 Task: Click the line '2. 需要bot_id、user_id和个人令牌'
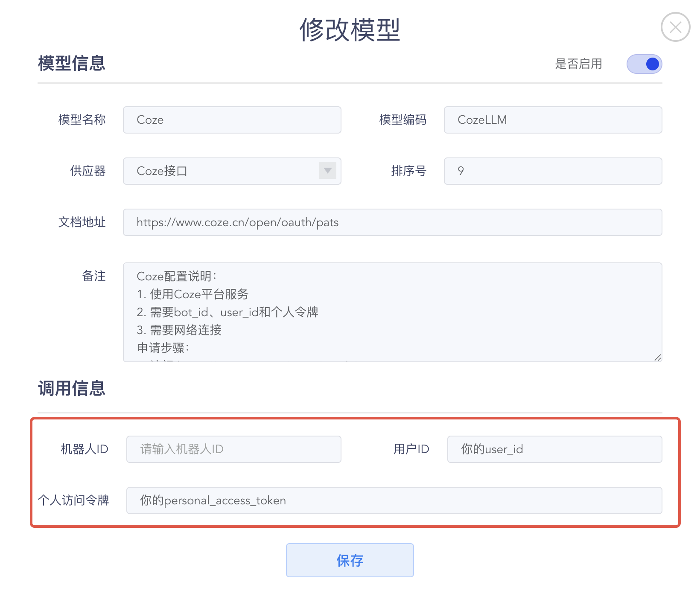coord(227,312)
